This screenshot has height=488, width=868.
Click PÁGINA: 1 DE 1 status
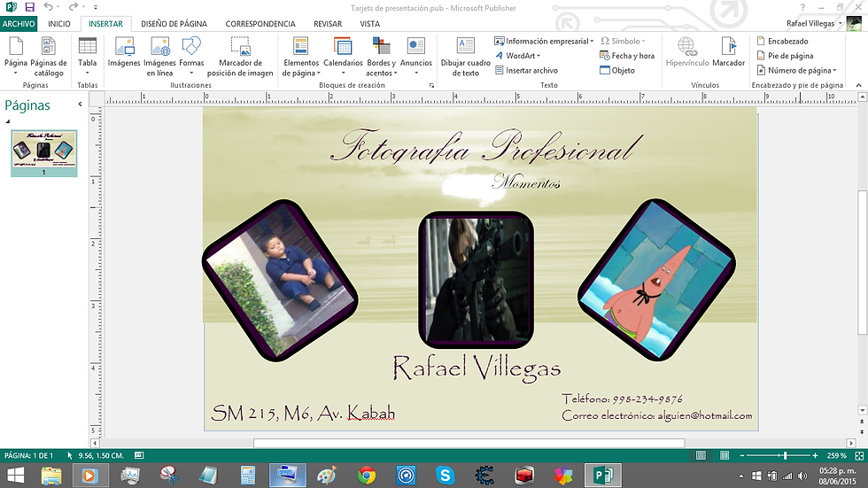(28, 455)
